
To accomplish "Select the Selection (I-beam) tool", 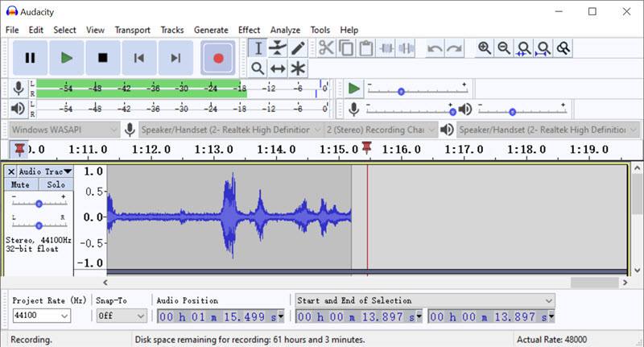I will pos(258,48).
